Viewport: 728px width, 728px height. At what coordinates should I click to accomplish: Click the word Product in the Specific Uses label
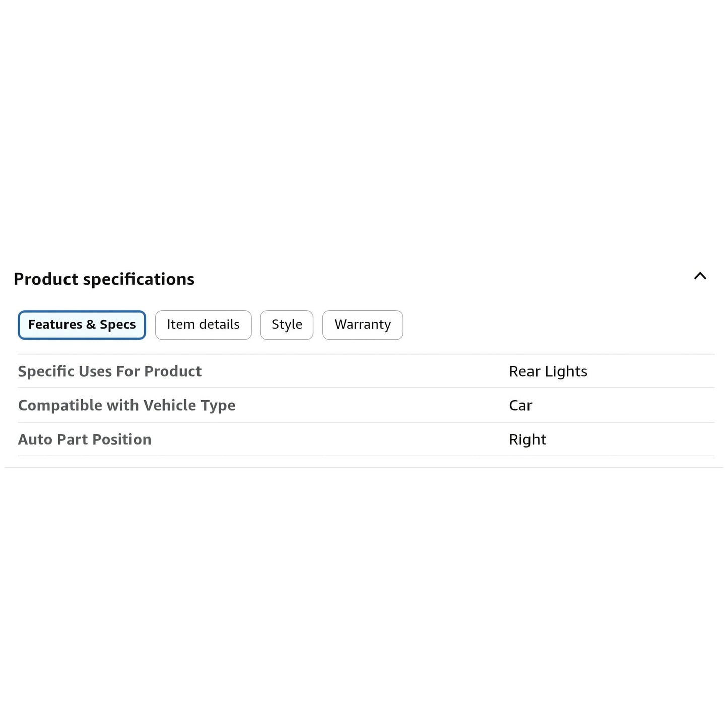click(x=172, y=371)
